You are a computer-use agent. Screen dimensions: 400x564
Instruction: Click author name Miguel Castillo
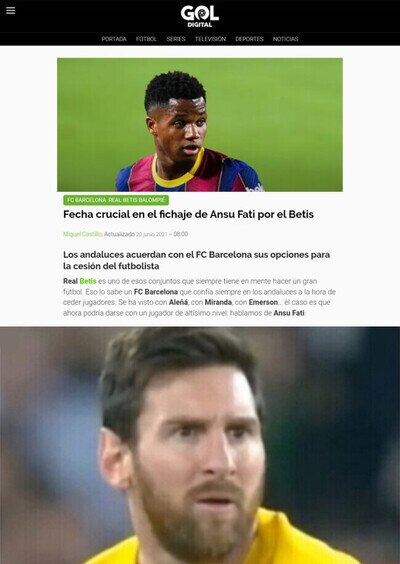(x=82, y=234)
